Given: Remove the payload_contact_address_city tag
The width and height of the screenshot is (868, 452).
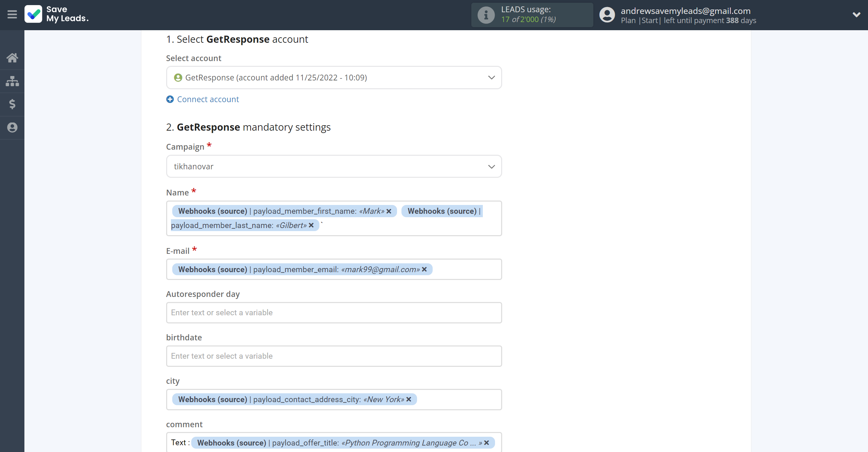Looking at the screenshot, I should pyautogui.click(x=409, y=400).
